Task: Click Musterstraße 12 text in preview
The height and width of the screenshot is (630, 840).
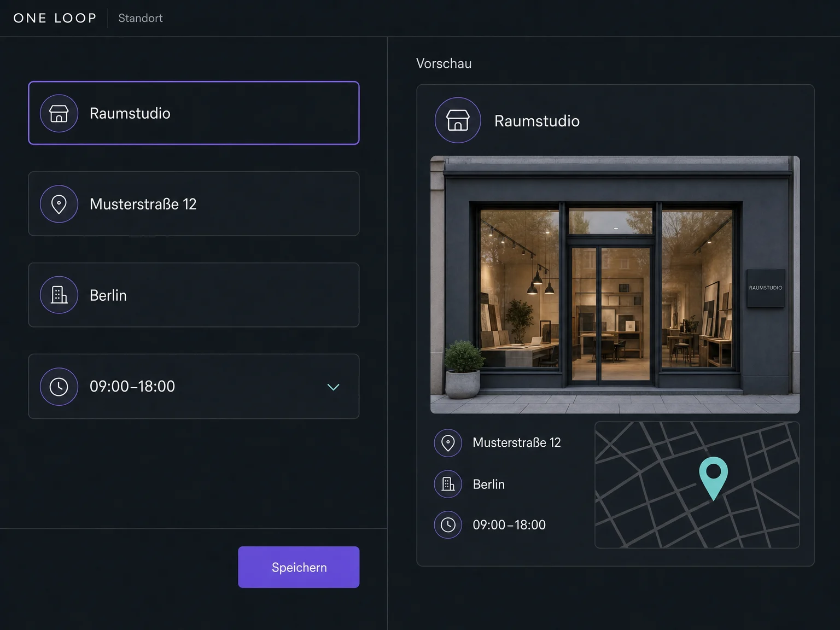Action: click(517, 442)
